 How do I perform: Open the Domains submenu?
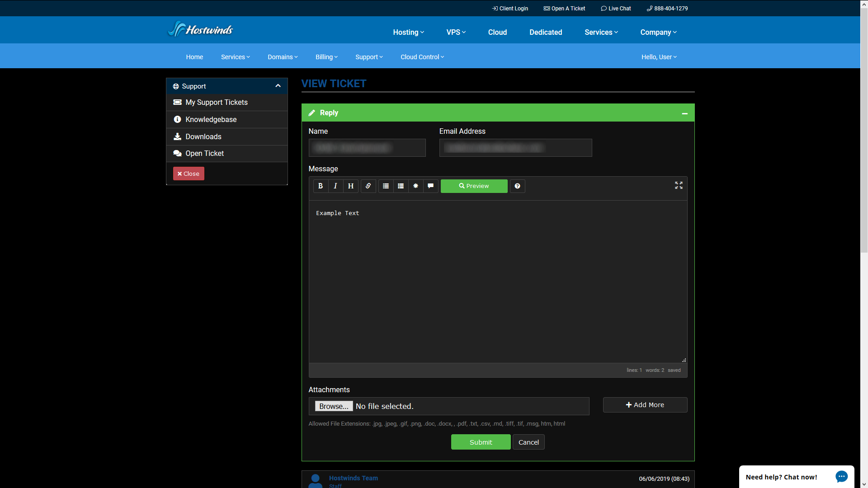pos(283,57)
